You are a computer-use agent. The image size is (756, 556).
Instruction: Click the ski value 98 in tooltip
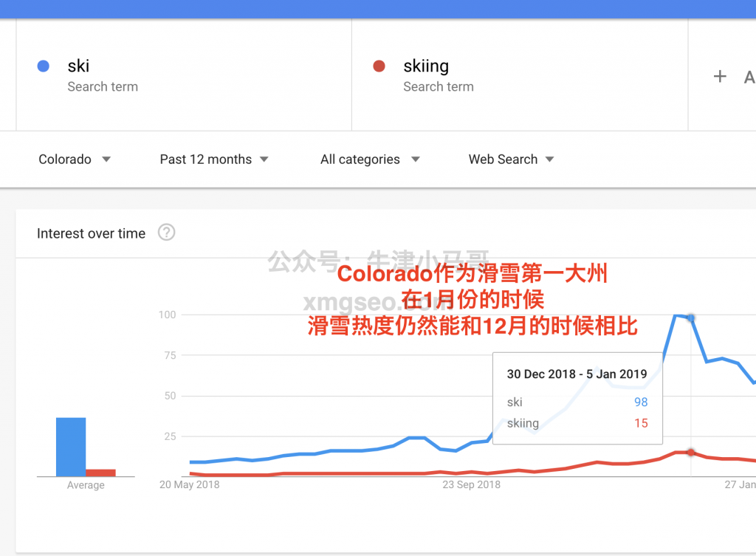(640, 402)
